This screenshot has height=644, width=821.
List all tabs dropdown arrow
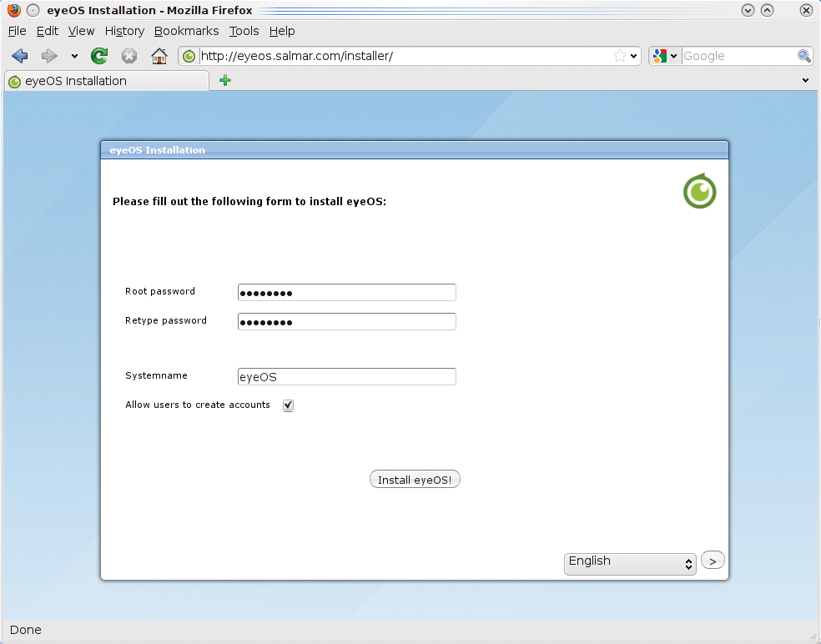coord(805,81)
